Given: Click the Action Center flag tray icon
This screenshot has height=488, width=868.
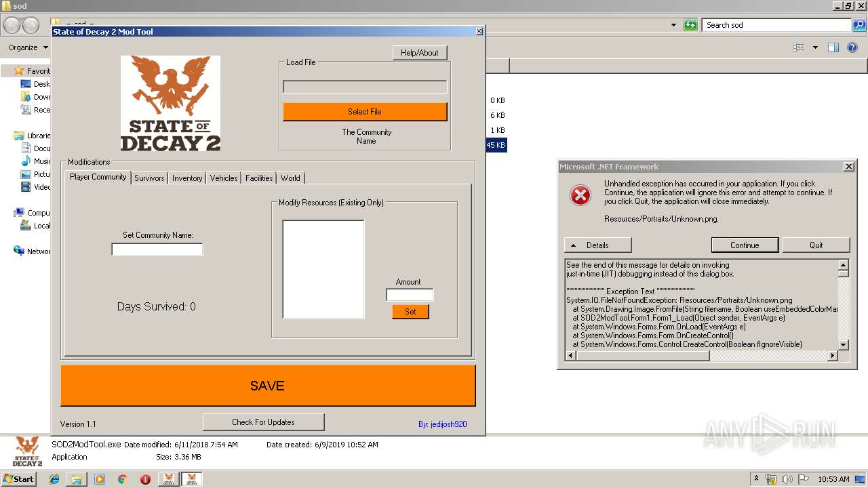Looking at the screenshot, I should point(804,479).
